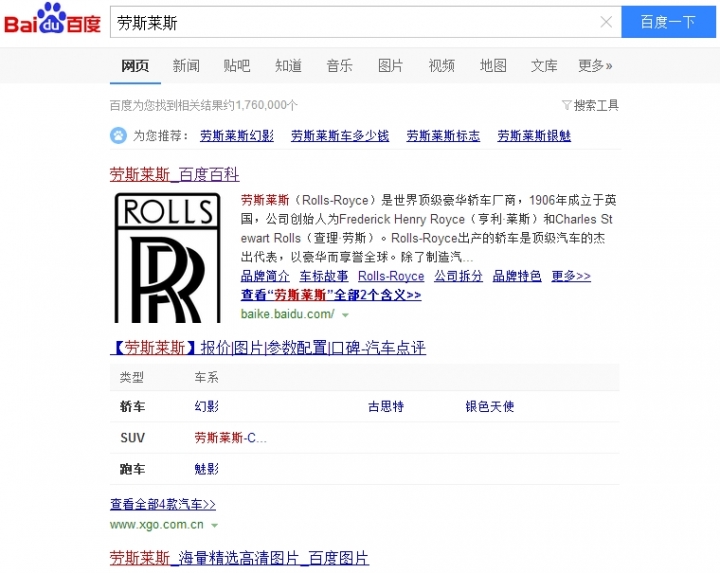
Task: Click the 百度一下 search button
Action: (668, 22)
